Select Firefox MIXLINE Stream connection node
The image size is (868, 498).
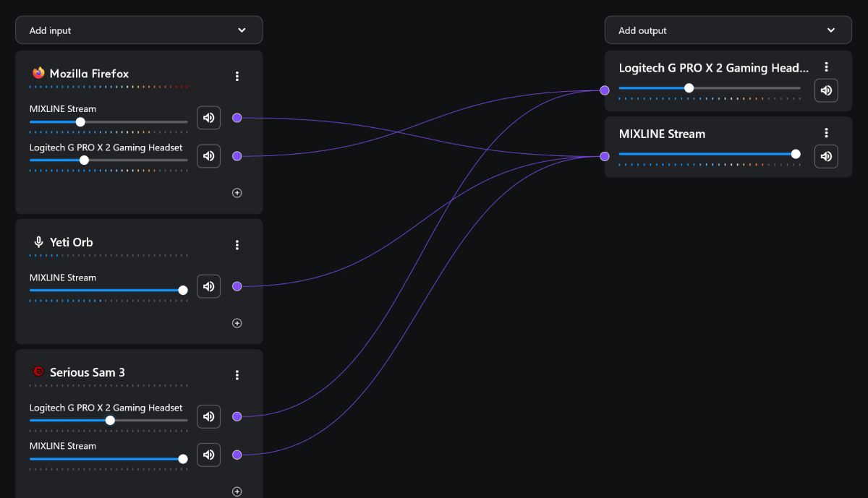click(237, 118)
